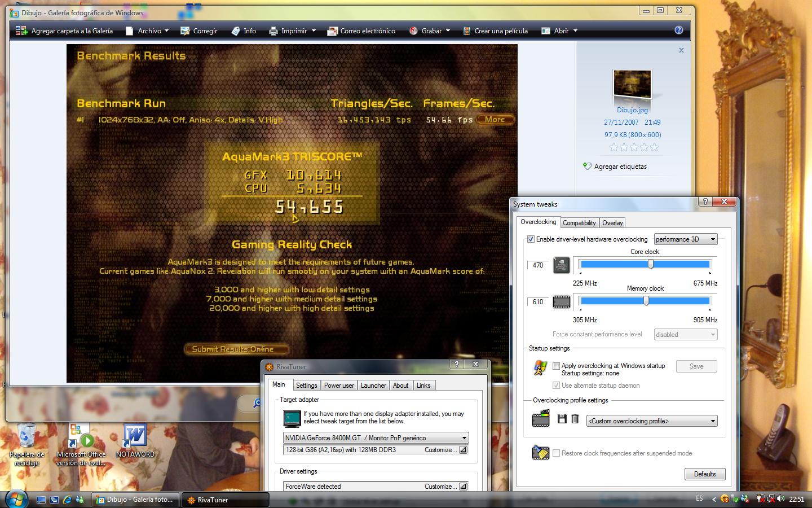812x508 pixels.
Task: Open the Archivo menu in Photo Gallery
Action: [x=148, y=31]
